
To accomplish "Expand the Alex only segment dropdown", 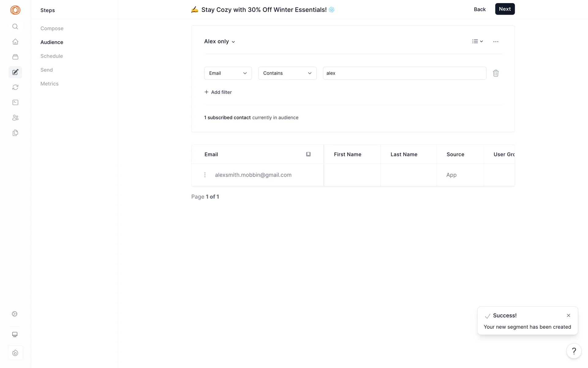I will [x=220, y=41].
